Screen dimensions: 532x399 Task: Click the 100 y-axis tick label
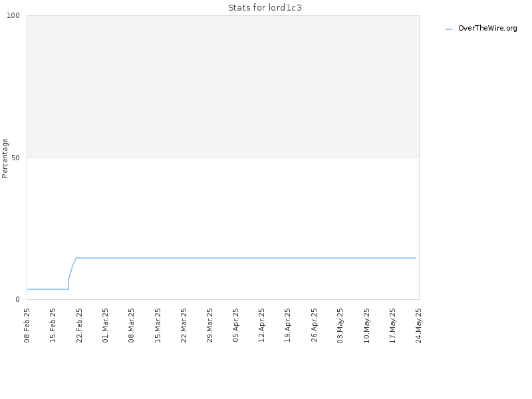tap(13, 15)
